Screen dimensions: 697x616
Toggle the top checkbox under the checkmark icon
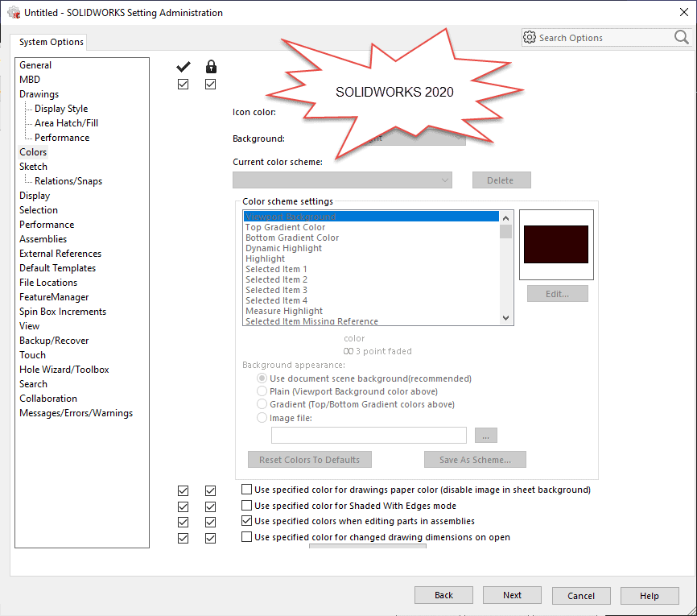(184, 84)
